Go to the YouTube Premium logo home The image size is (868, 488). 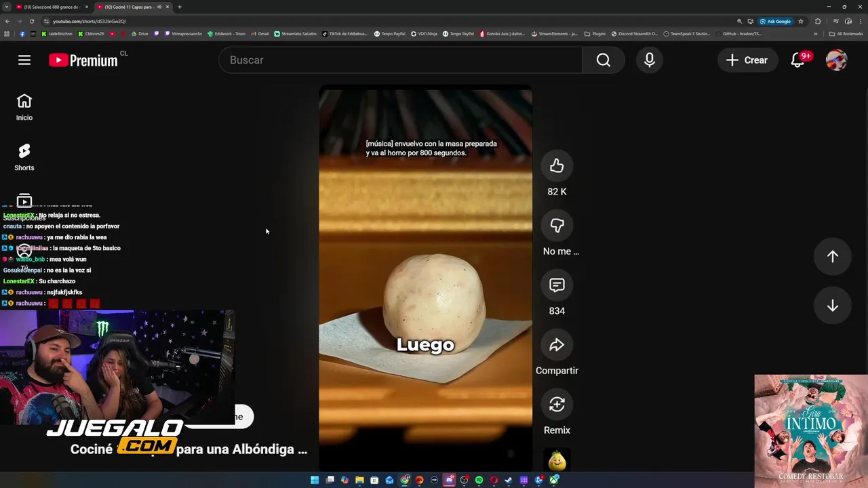[x=83, y=60]
